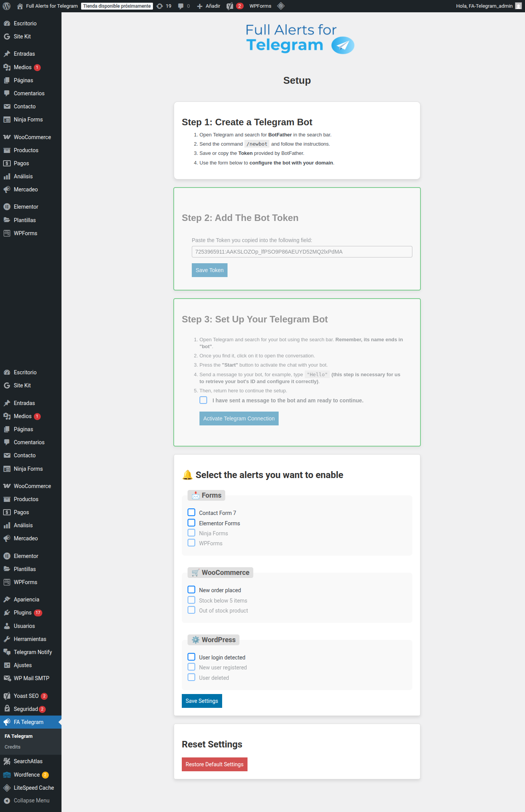Click the LiteSpeed Cache sidebar icon
The height and width of the screenshot is (812, 525).
point(7,788)
